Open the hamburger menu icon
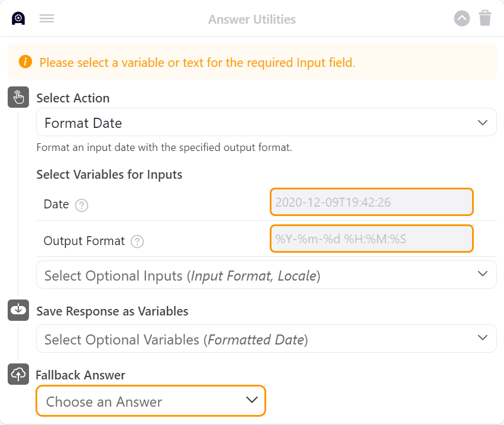 47,18
